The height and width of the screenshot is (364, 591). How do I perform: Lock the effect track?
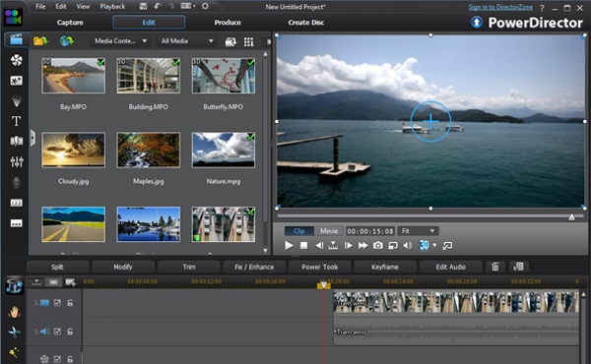[70, 359]
